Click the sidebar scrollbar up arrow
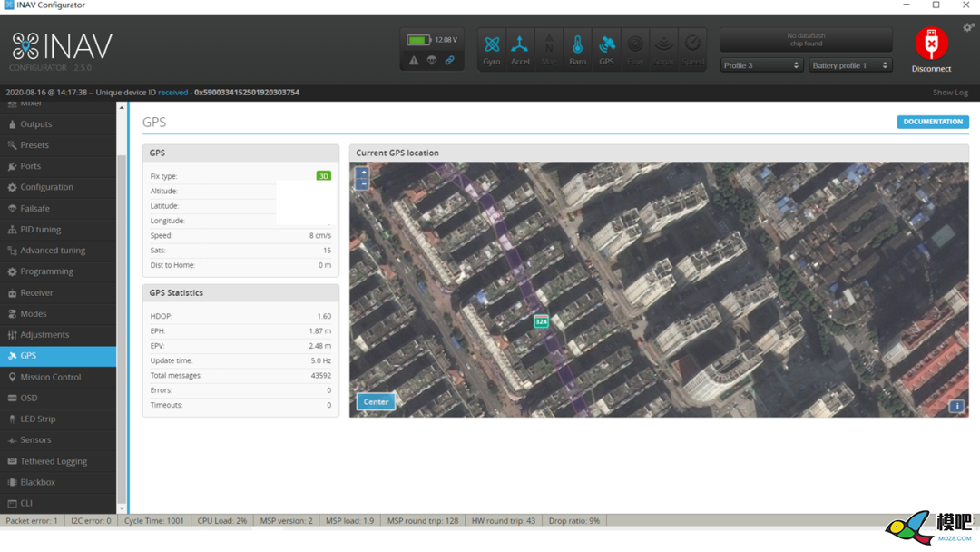The height and width of the screenshot is (552, 980). (x=122, y=107)
